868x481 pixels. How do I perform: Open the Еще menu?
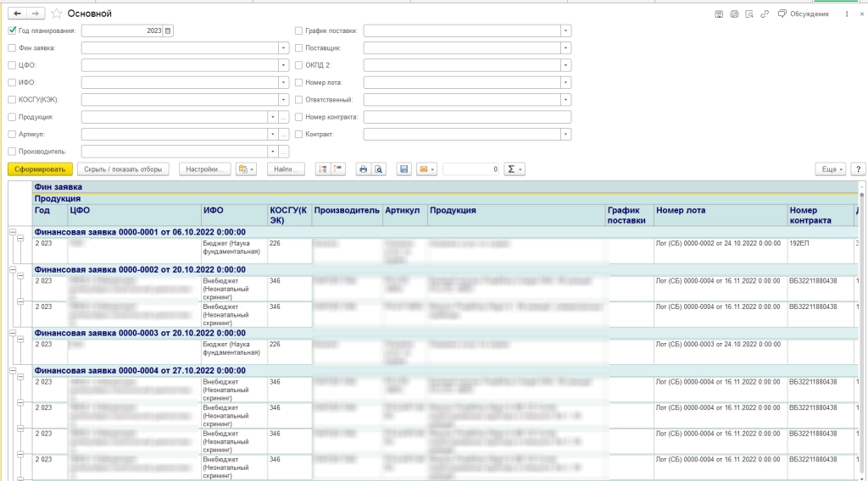pyautogui.click(x=830, y=169)
